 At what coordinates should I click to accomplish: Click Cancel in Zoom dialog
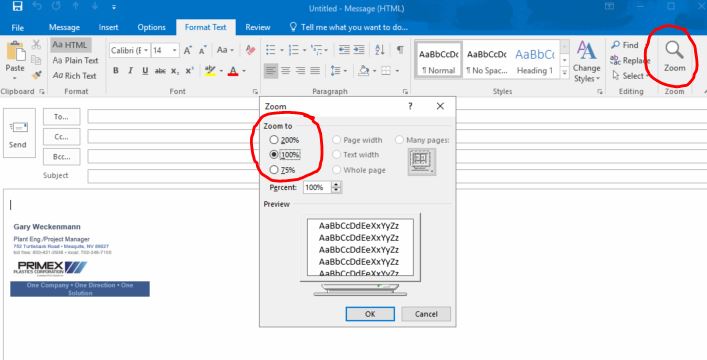(426, 314)
